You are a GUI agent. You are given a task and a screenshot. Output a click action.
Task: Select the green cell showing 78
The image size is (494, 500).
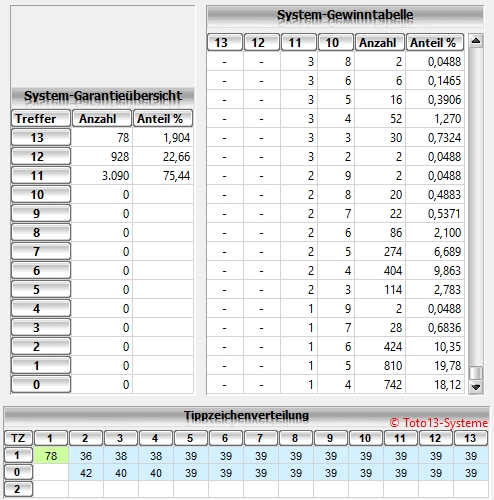[51, 455]
